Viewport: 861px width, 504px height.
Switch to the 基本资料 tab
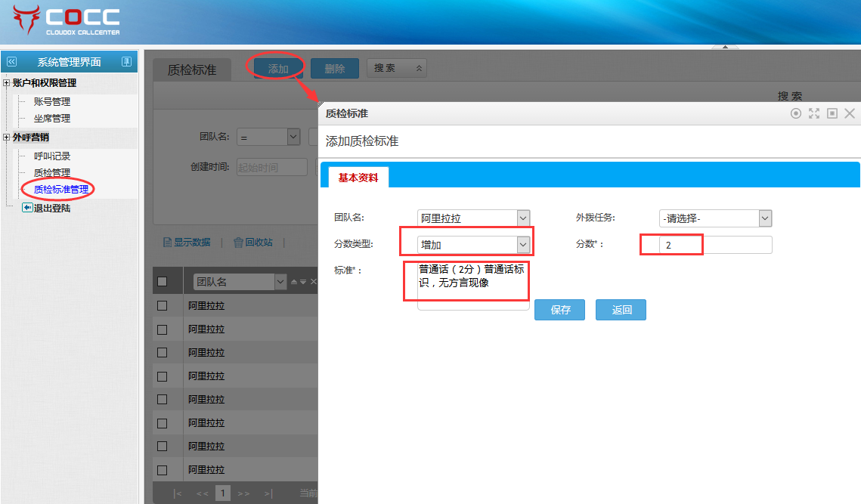[358, 178]
